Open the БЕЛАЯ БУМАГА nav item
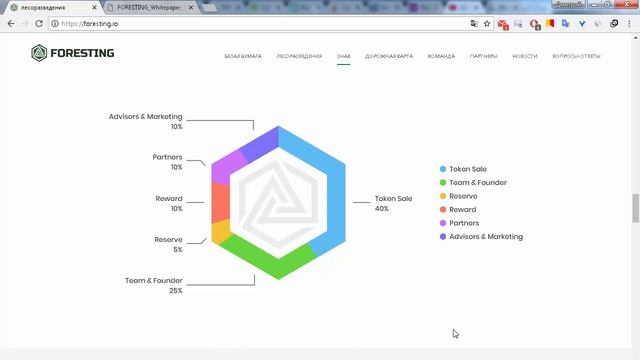The height and width of the screenshot is (360, 640). (x=243, y=56)
